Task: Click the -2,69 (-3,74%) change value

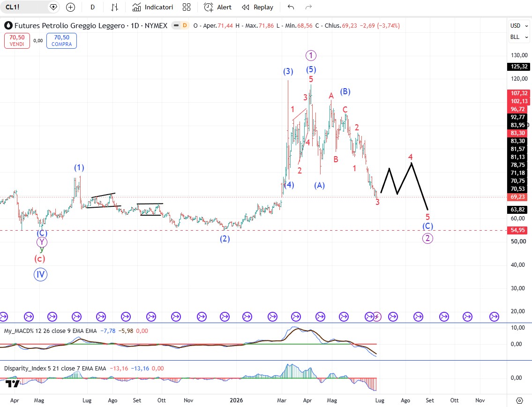Action: tap(380, 25)
